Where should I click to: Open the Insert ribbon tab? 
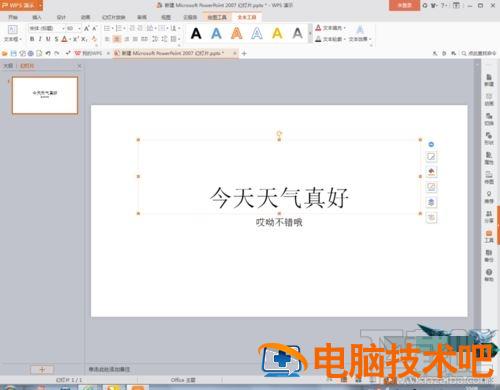pos(37,17)
